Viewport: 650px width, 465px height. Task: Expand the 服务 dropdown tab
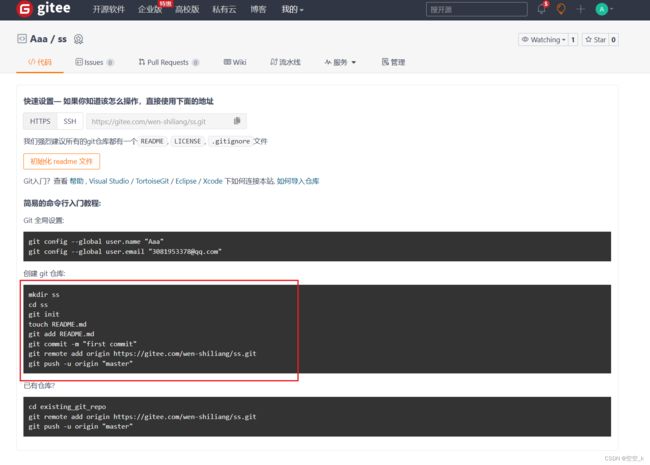click(x=340, y=62)
